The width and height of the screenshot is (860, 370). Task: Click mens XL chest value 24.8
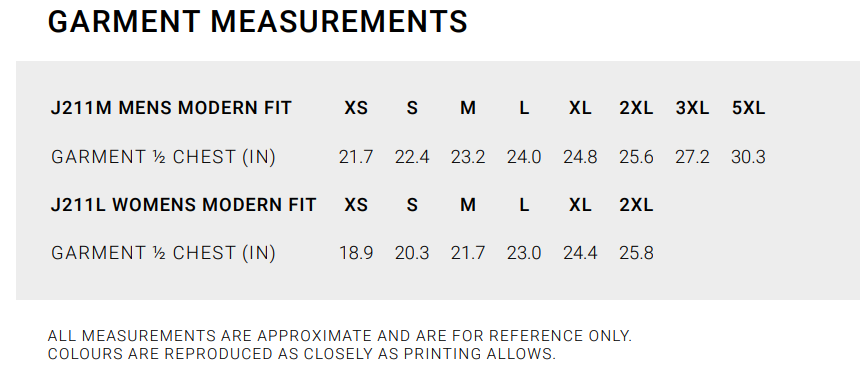580,157
